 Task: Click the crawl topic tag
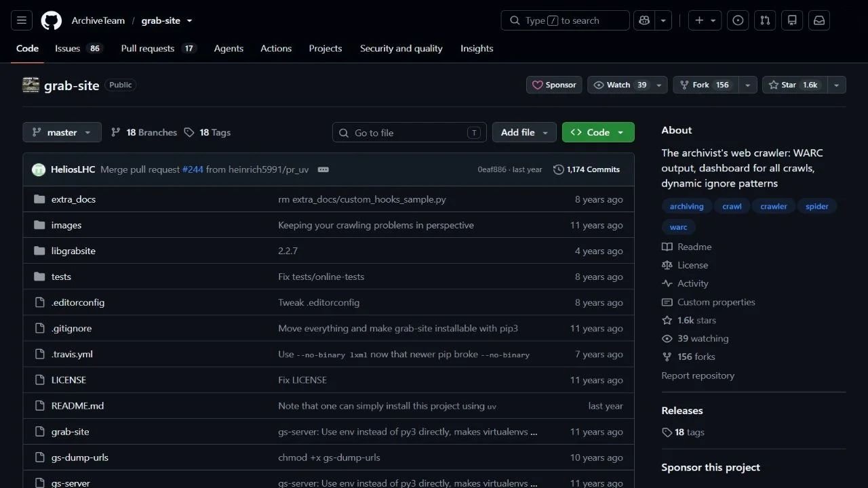click(x=732, y=206)
